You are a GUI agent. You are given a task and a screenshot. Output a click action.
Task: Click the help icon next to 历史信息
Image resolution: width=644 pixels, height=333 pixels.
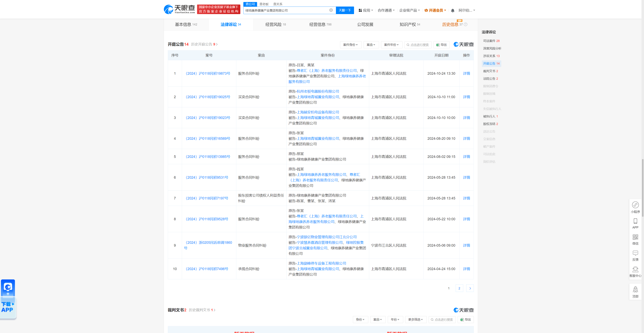466,24
